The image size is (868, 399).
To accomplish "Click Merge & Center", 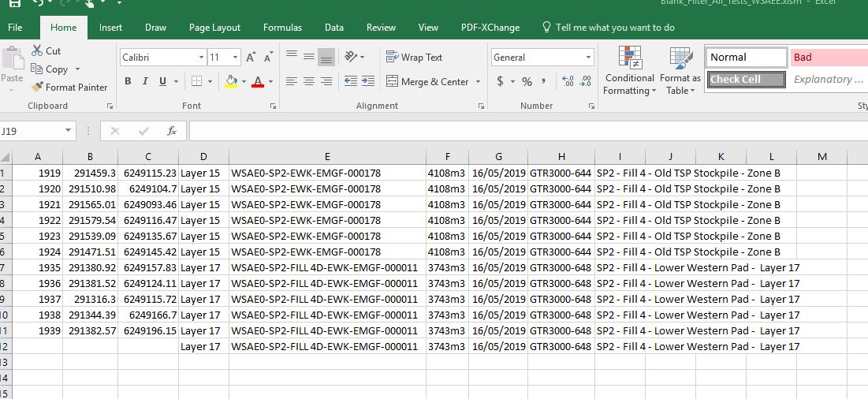I will [x=427, y=81].
